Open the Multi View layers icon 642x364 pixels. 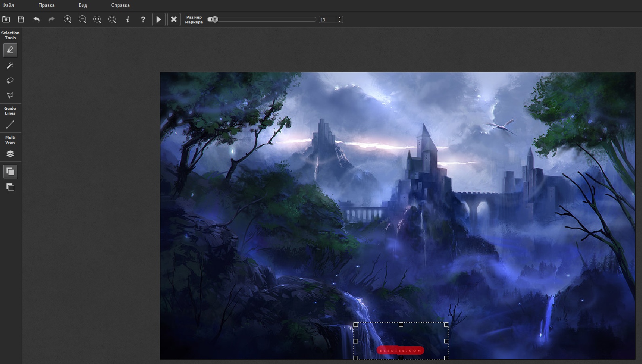pyautogui.click(x=10, y=154)
